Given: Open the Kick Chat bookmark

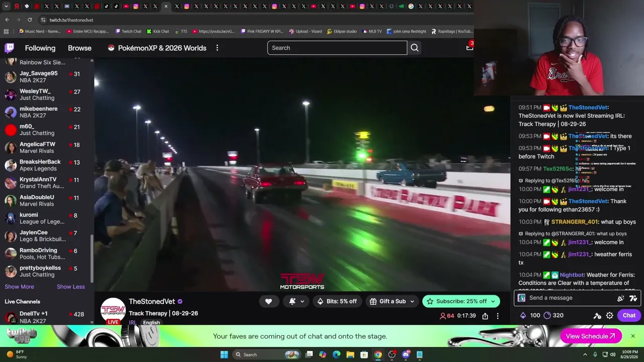Looking at the screenshot, I should [x=157, y=31].
